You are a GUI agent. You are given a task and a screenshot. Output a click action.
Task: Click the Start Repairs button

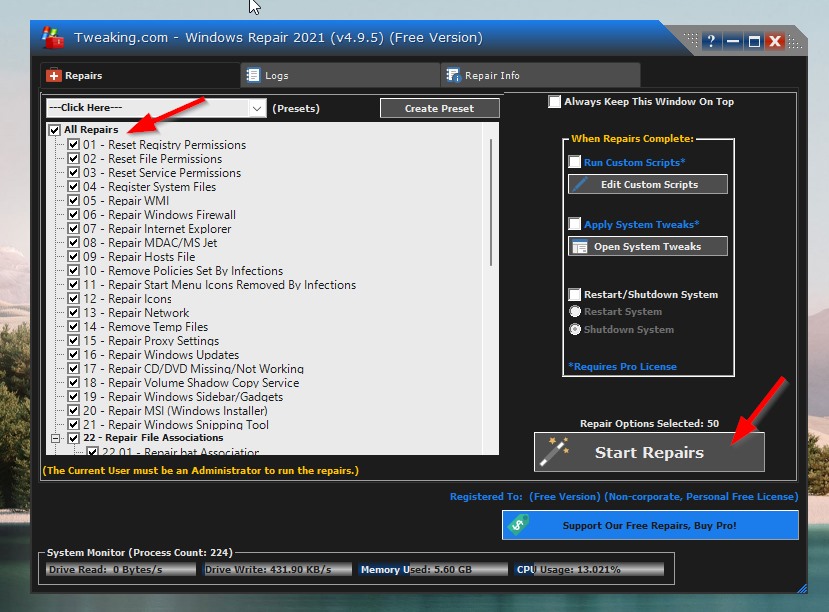649,452
